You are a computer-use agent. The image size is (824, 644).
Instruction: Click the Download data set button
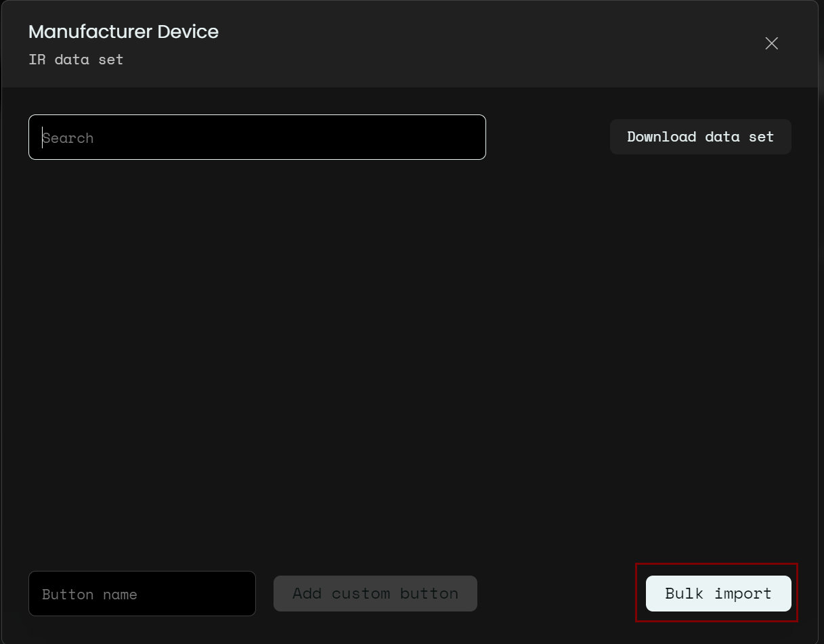click(701, 137)
